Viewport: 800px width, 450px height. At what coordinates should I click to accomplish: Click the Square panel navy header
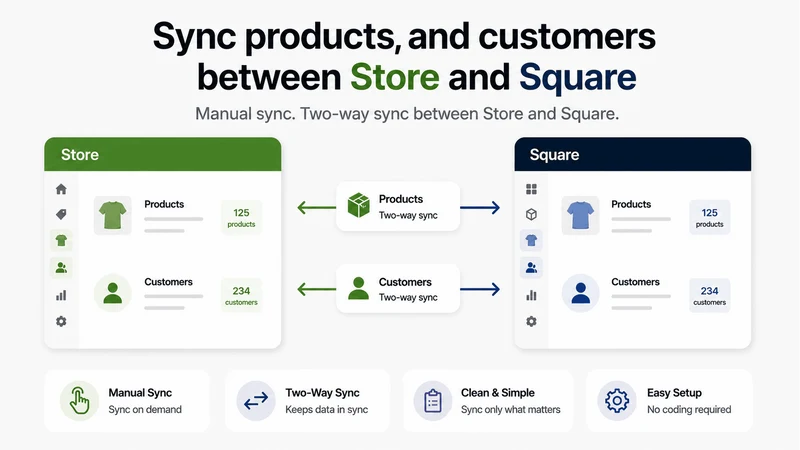coord(633,154)
